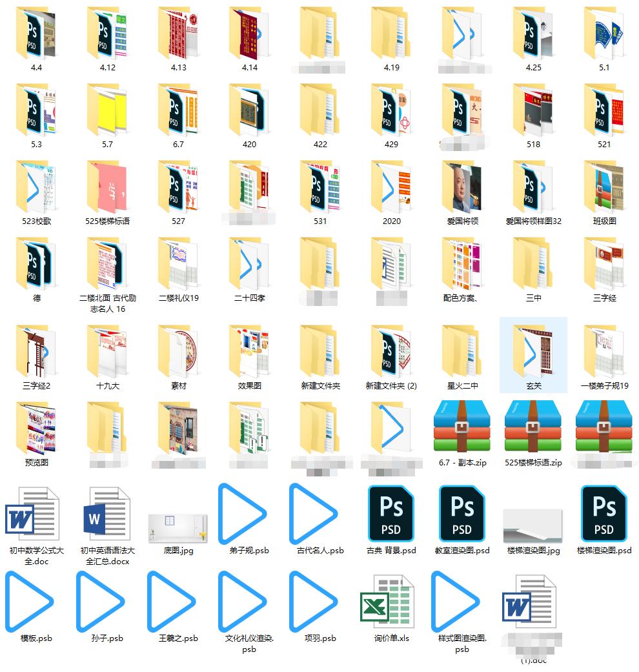Select the 三字经2 folder icon
The height and width of the screenshot is (672, 639).
[36, 351]
